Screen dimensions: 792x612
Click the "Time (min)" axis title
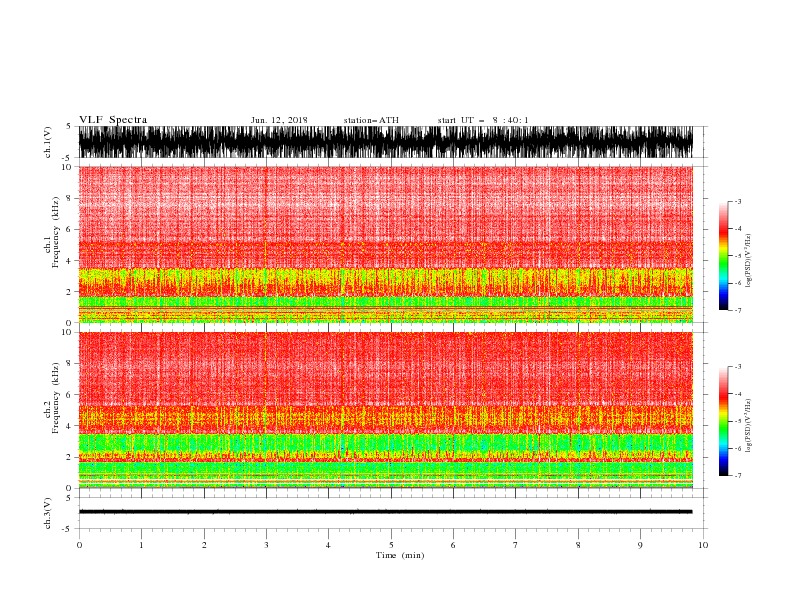coord(400,555)
